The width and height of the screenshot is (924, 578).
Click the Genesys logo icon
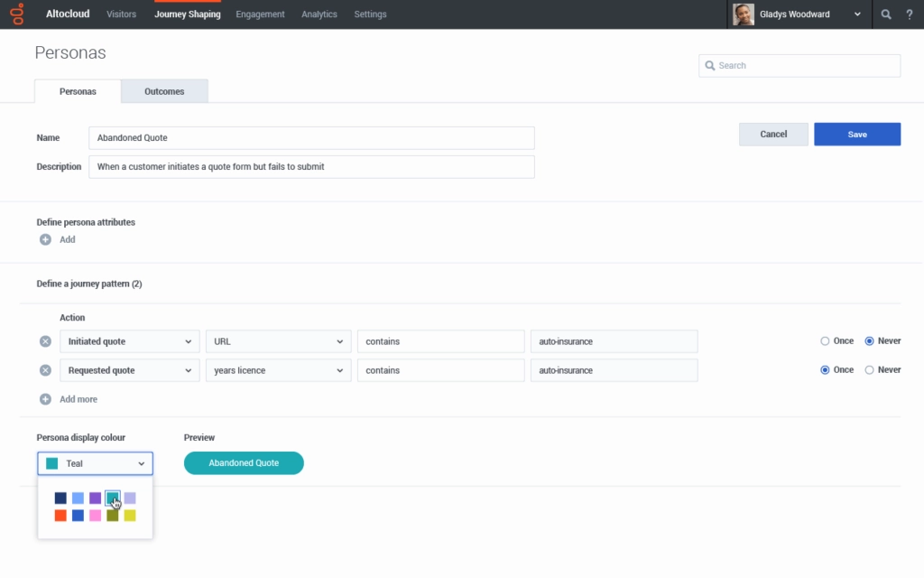[x=18, y=14]
